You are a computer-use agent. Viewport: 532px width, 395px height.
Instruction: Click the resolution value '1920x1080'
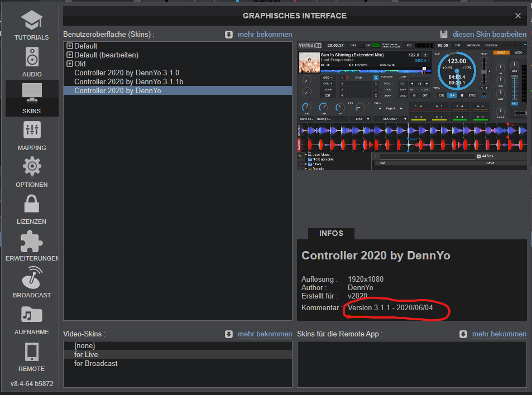coord(366,280)
